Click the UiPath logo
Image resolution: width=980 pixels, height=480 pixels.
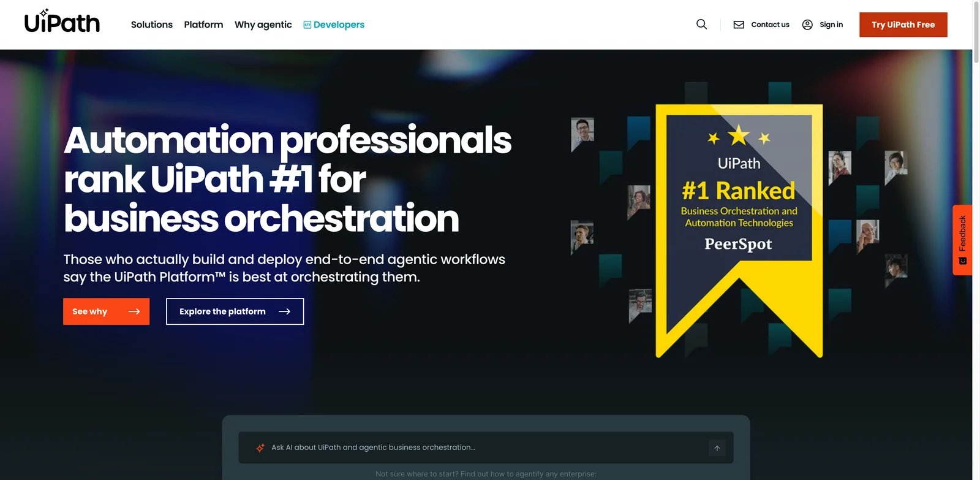62,21
